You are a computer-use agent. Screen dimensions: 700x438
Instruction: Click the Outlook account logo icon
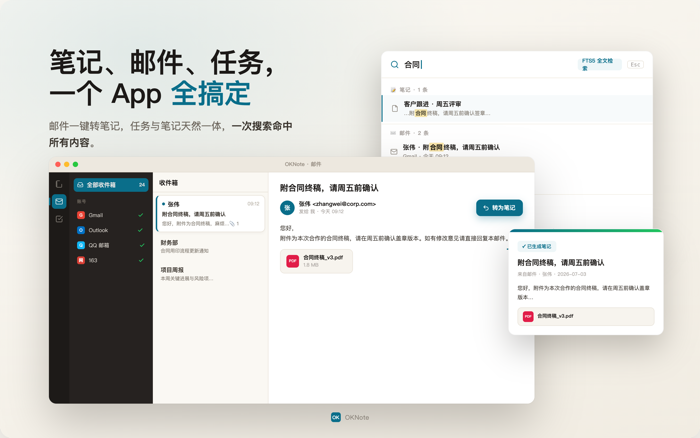coord(81,230)
